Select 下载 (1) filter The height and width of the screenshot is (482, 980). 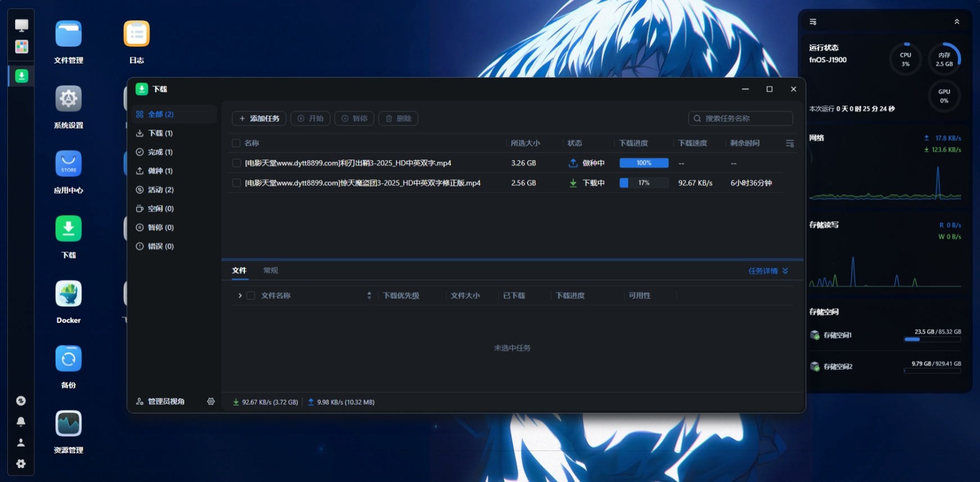tap(175, 133)
